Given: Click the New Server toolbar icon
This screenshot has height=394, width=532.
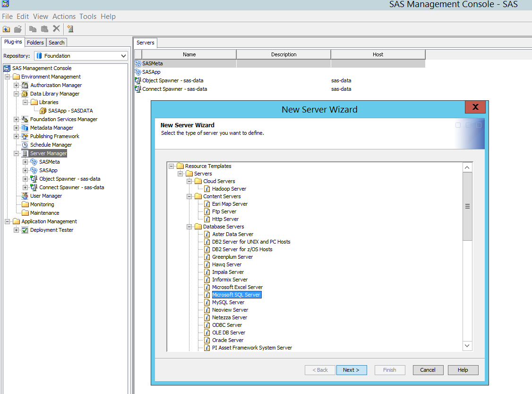Looking at the screenshot, I should [70, 29].
